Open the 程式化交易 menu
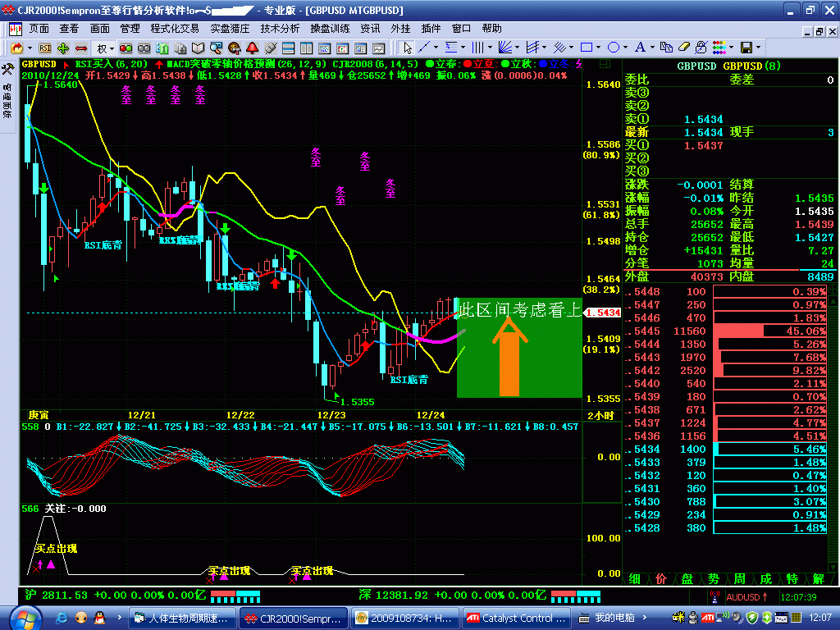This screenshot has height=630, width=840. click(x=175, y=29)
